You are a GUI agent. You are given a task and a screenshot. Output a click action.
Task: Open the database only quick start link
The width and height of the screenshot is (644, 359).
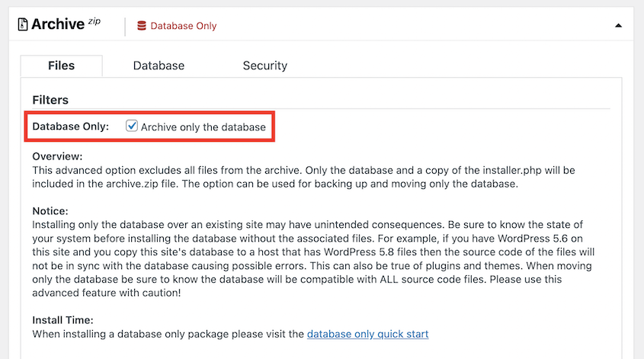pos(367,334)
